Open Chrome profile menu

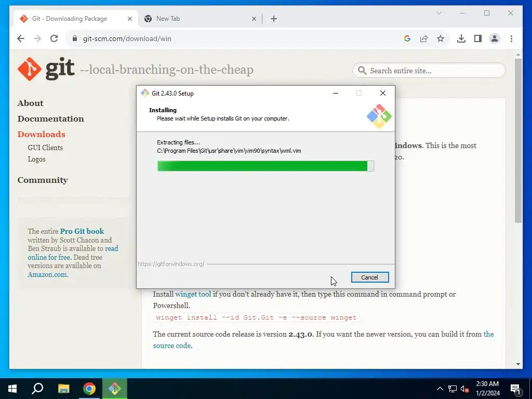pos(495,38)
